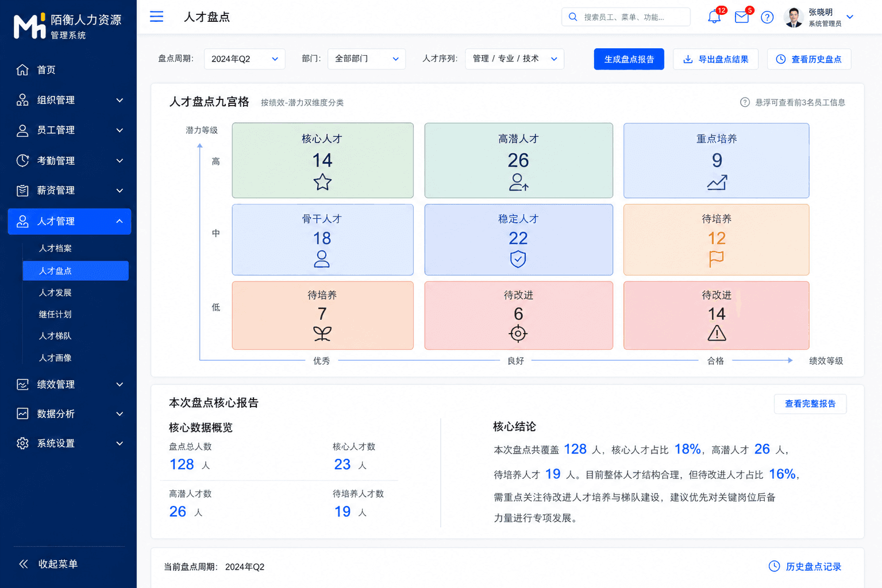Viewport: 882px width, 588px height.
Task: Expand the 考勤管理 menu chevron
Action: pyautogui.click(x=120, y=161)
